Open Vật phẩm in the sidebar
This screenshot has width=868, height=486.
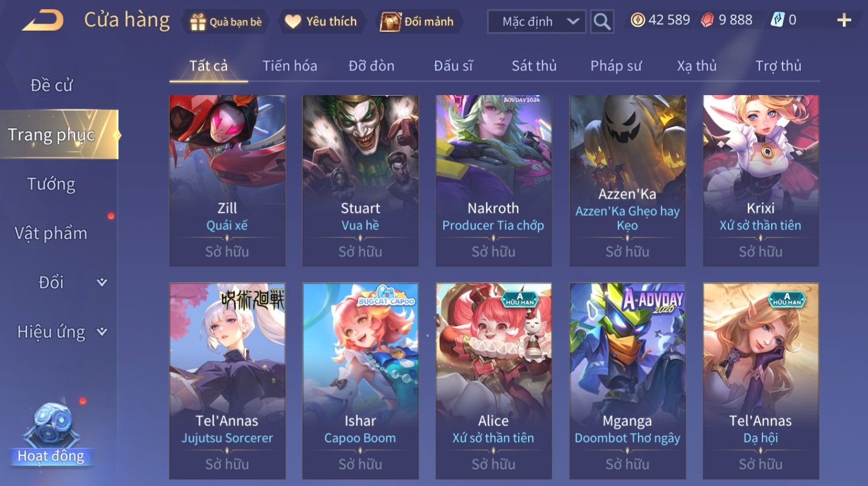[x=51, y=233]
